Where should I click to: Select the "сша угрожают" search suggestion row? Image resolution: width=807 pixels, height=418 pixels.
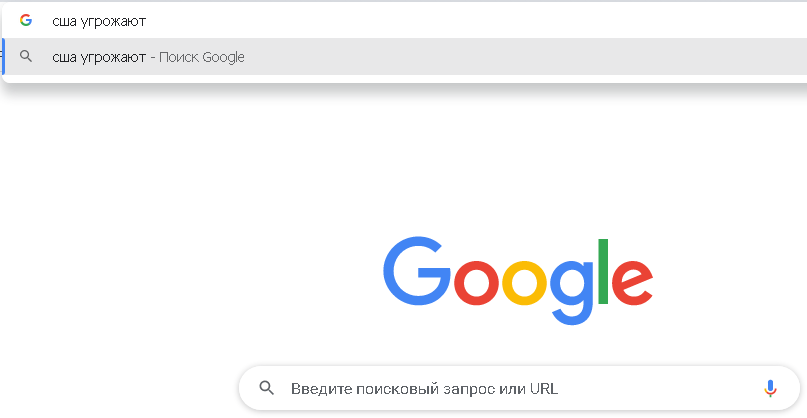tap(405, 57)
